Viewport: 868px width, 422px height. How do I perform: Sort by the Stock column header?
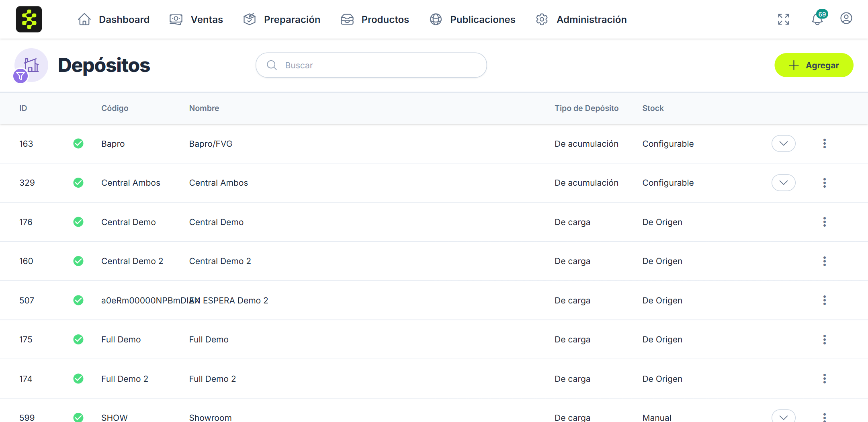653,108
